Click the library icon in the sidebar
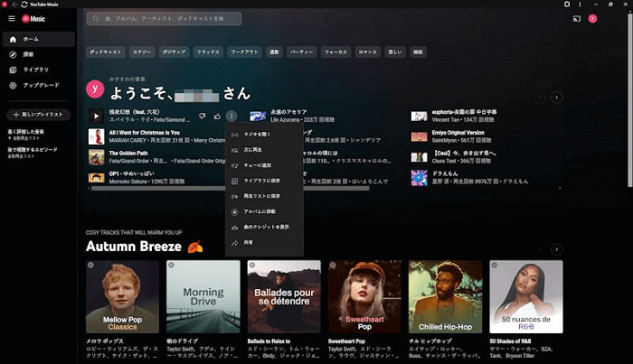The width and height of the screenshot is (633, 364). [x=13, y=70]
